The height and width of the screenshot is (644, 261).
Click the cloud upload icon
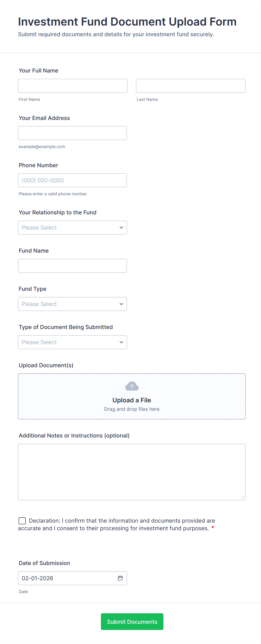[132, 386]
